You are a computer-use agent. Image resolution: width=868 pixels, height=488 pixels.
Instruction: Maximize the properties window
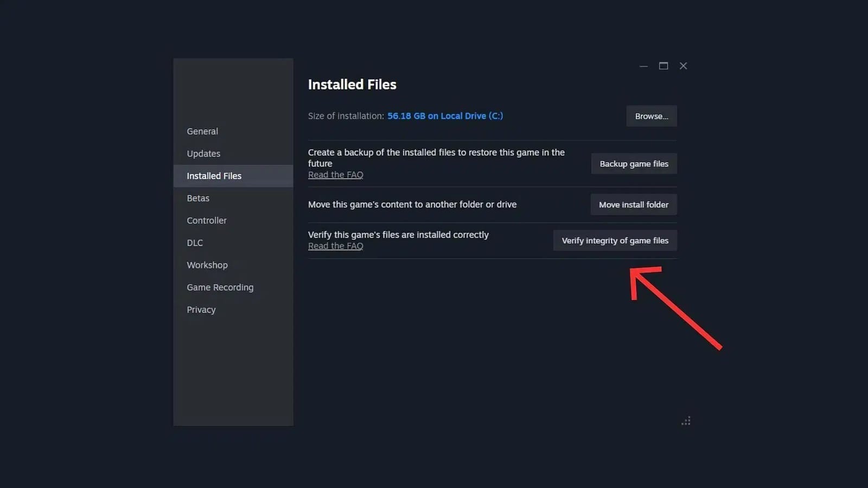click(x=663, y=66)
